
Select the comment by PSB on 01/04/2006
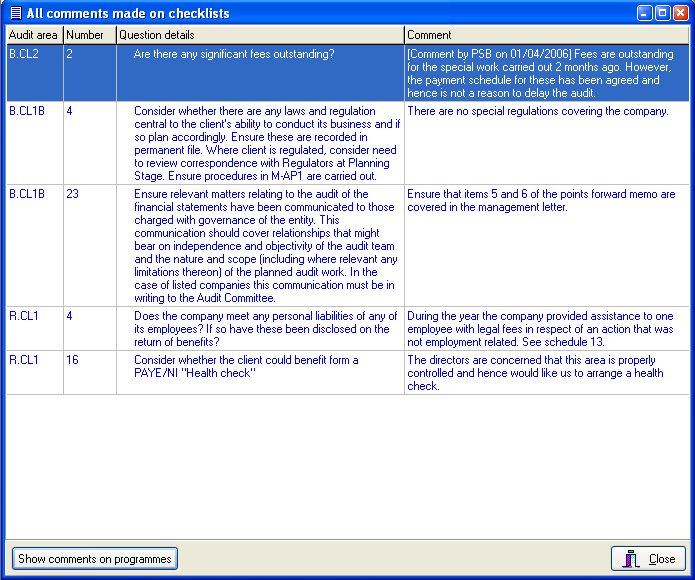pyautogui.click(x=547, y=73)
